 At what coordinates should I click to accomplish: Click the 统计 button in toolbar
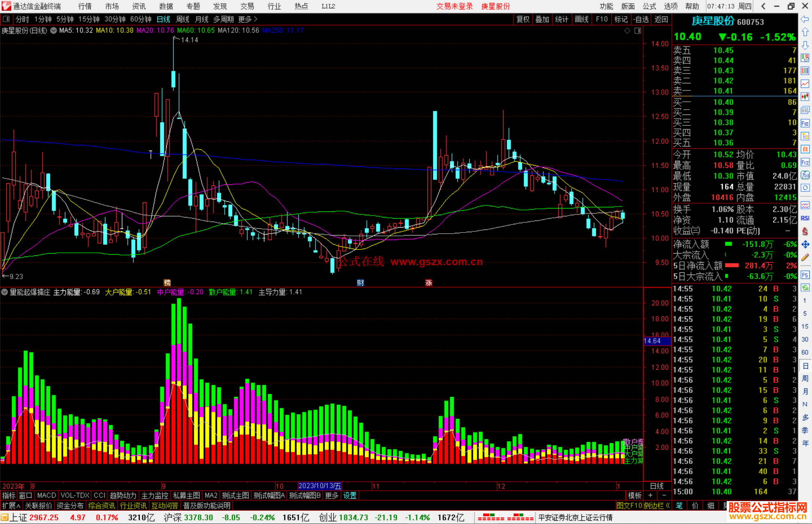click(562, 19)
